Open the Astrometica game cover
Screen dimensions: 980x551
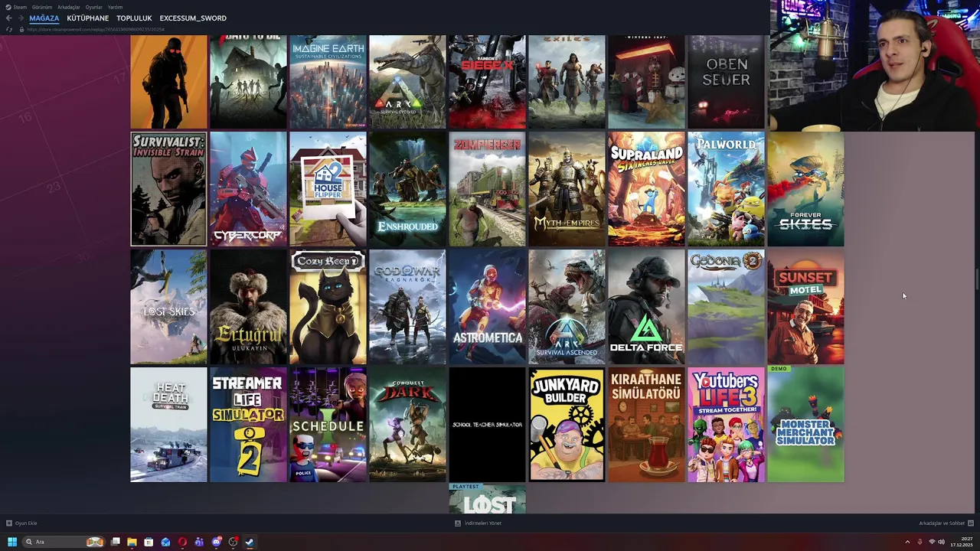[x=487, y=307]
